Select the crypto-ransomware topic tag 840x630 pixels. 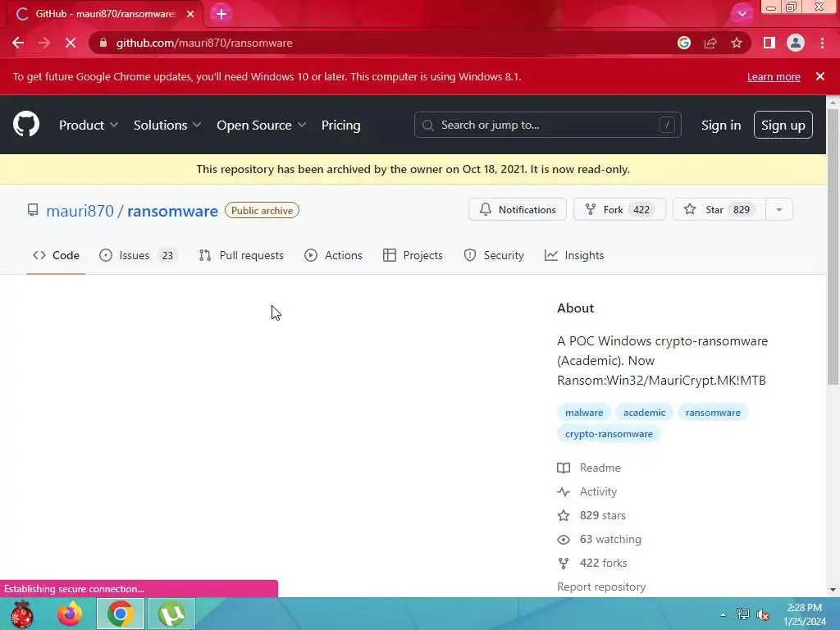coord(609,434)
